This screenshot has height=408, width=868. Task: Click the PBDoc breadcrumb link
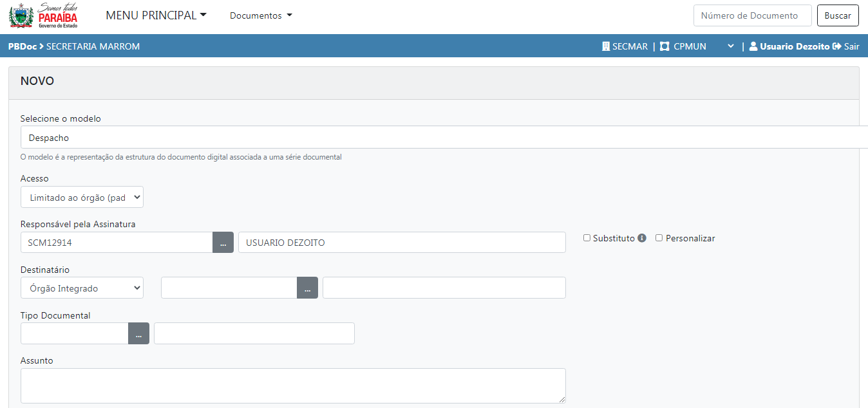click(22, 46)
